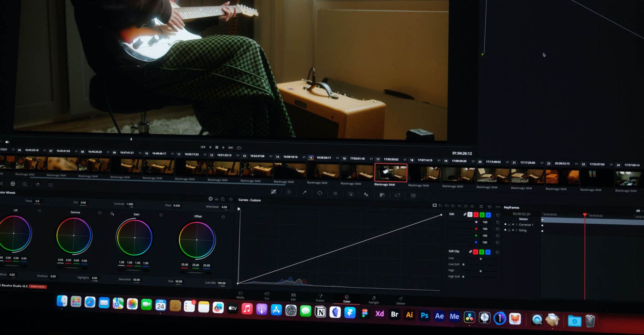
Task: Open Notion from the Dock
Action: tap(320, 311)
